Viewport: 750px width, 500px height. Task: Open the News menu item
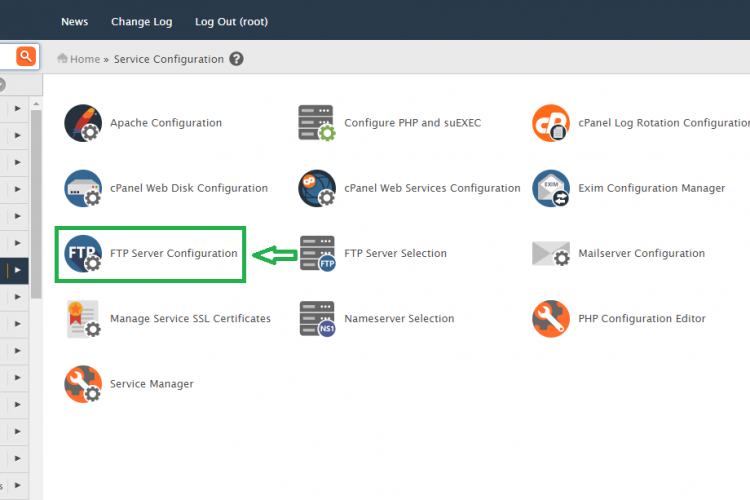tap(75, 22)
